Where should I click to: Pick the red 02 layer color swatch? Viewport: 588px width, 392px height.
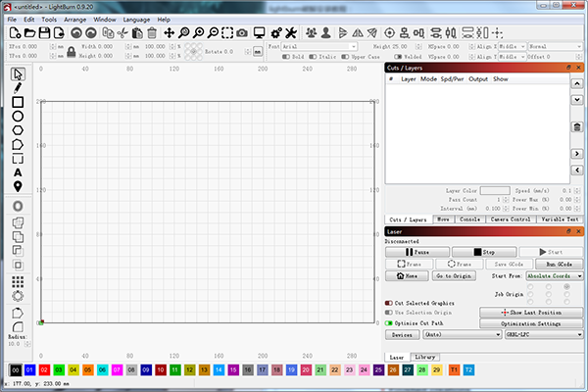(44, 370)
